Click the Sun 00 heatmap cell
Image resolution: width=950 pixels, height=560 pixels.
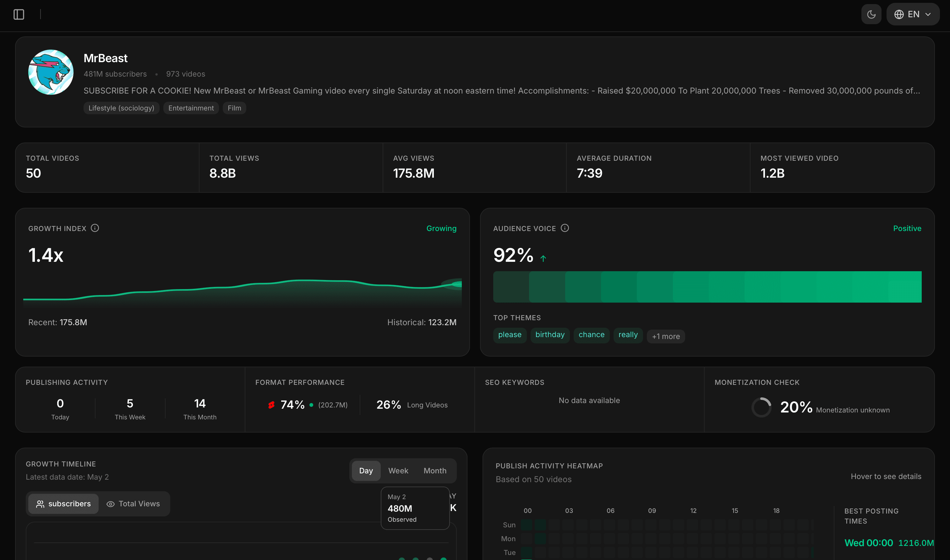click(x=526, y=525)
